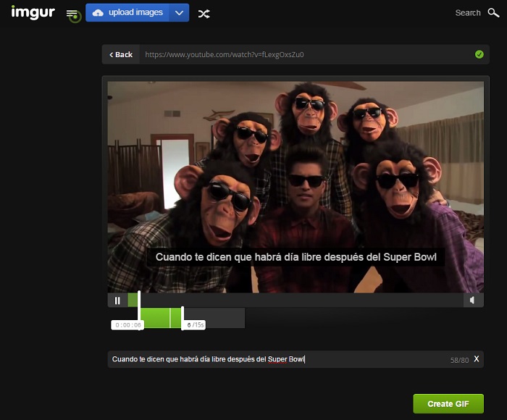This screenshot has width=507, height=420.
Task: Click the Create GIF button
Action: pyautogui.click(x=448, y=404)
